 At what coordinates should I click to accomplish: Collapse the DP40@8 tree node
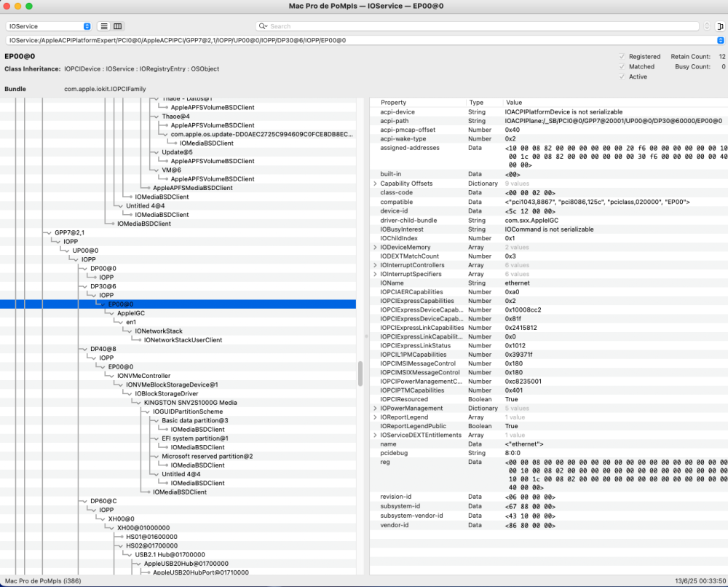84,350
